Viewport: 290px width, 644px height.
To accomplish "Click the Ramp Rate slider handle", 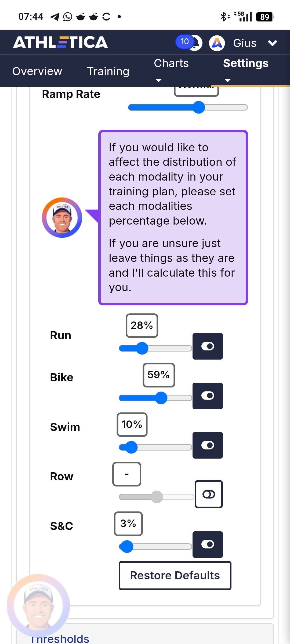I will pos(199,107).
